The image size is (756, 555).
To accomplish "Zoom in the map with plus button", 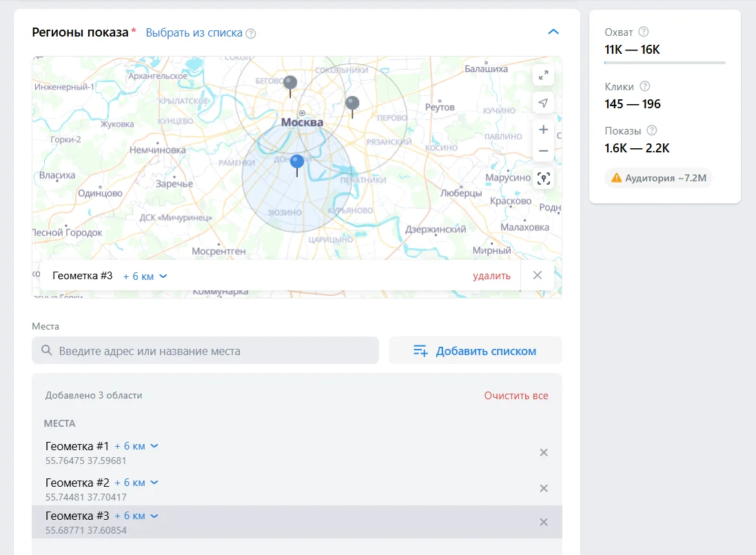I will click(543, 130).
